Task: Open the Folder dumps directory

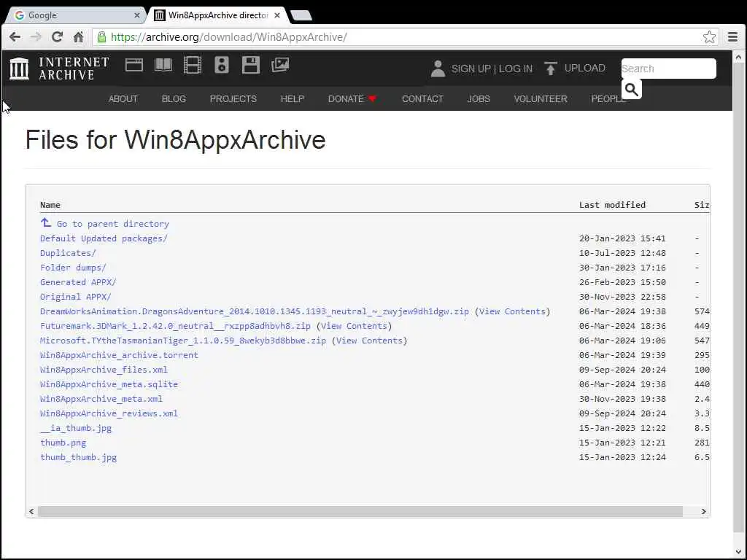Action: click(74, 268)
